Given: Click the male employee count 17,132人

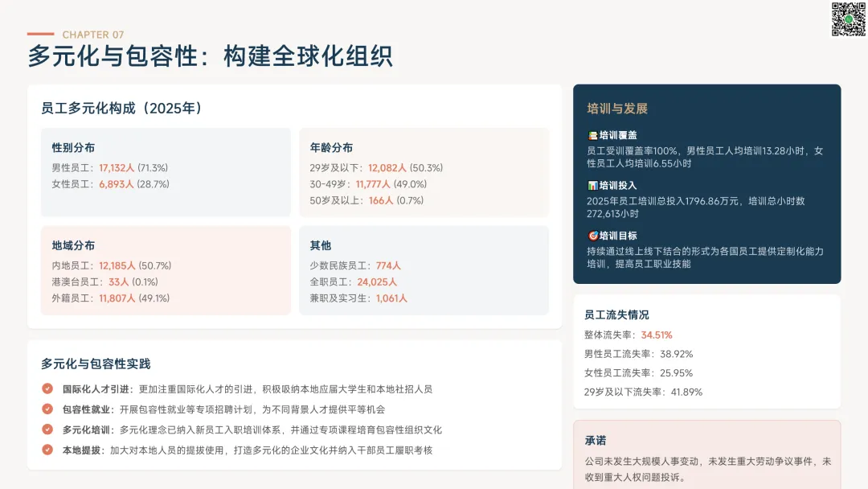Looking at the screenshot, I should [117, 168].
